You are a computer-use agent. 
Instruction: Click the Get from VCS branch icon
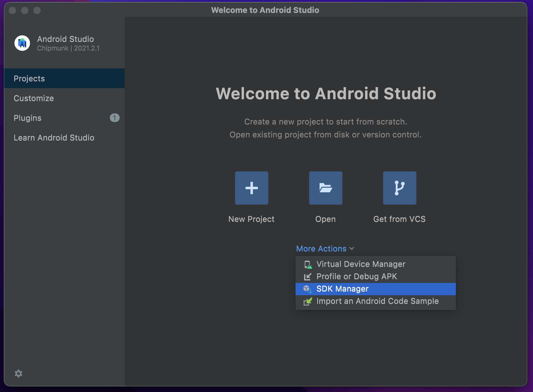point(399,188)
